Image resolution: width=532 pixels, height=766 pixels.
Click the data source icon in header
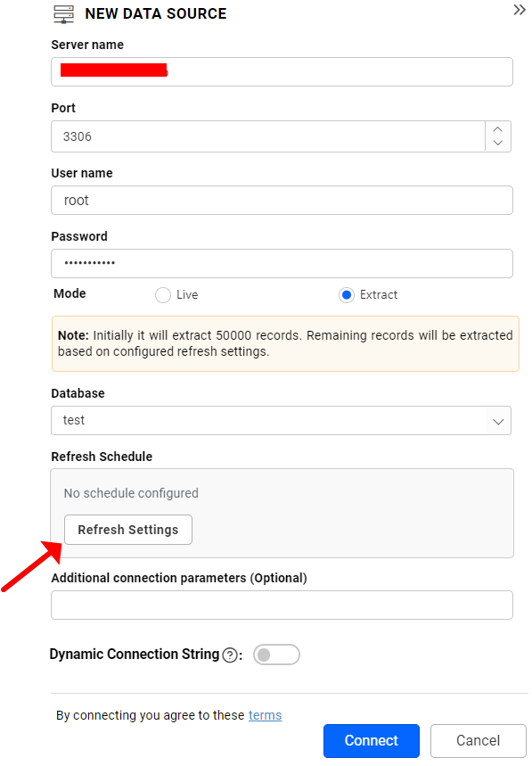pos(63,14)
